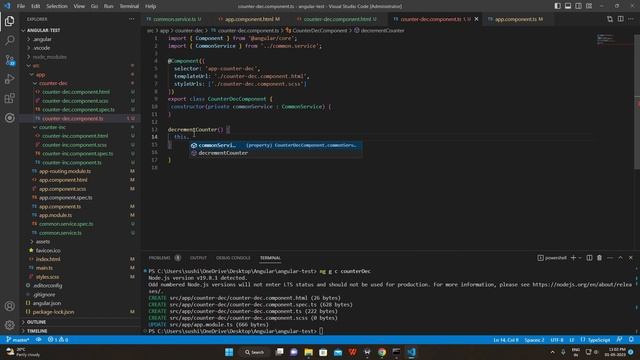The width and height of the screenshot is (640, 360).
Task: Toggle the bottom panel visibility
Action: 568,6
